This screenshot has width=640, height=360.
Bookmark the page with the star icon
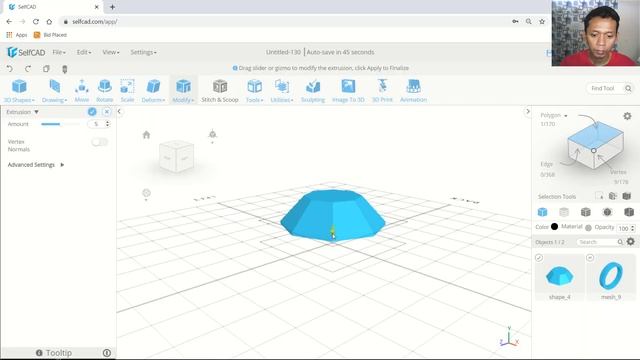542,22
